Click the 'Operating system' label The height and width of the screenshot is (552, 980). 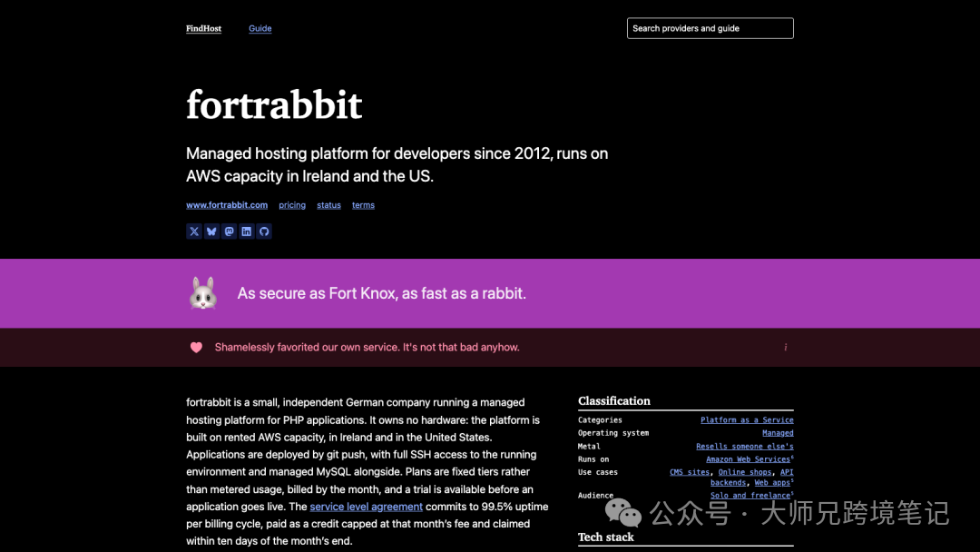point(613,432)
